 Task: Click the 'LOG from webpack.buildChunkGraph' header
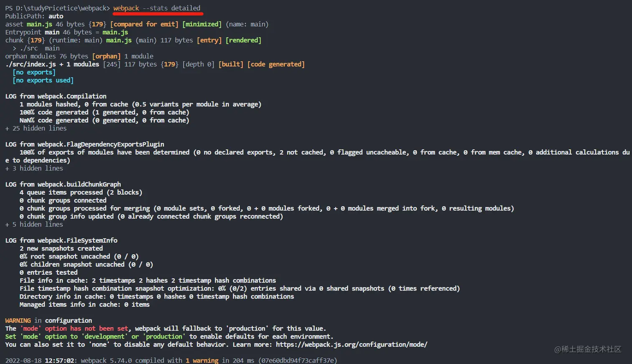click(63, 184)
